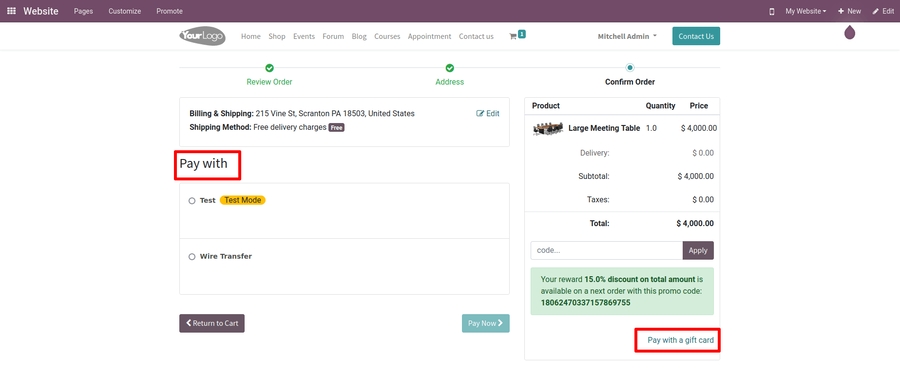
Task: Click New in the top bar
Action: pyautogui.click(x=849, y=11)
